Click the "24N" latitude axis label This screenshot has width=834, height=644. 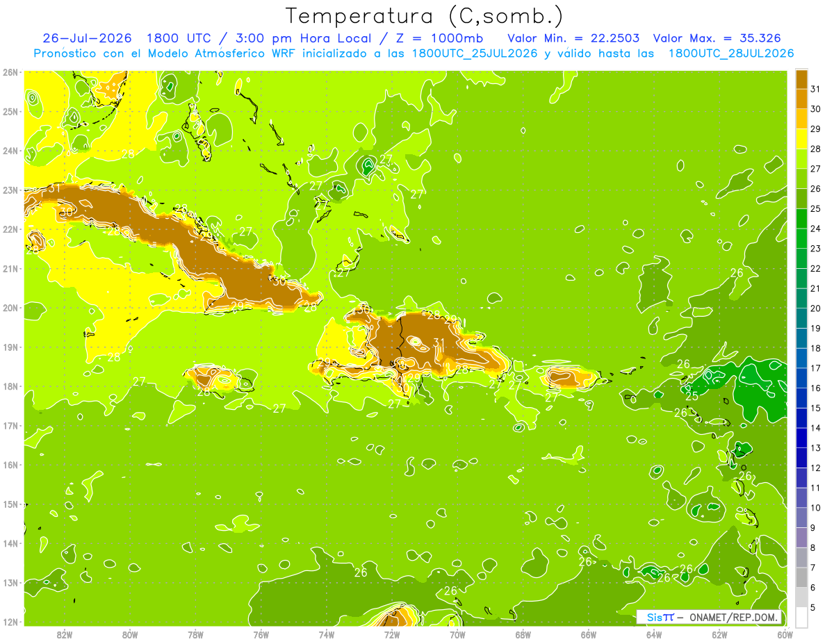tap(10, 151)
